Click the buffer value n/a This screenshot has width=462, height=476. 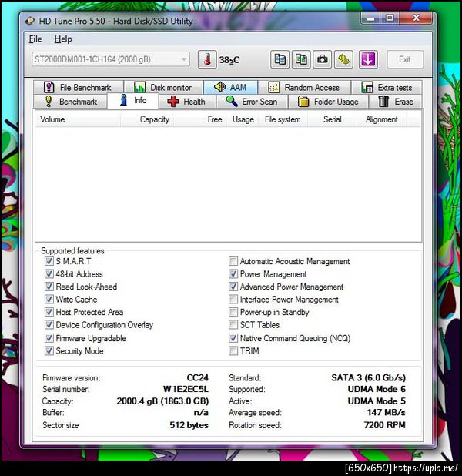click(x=201, y=412)
